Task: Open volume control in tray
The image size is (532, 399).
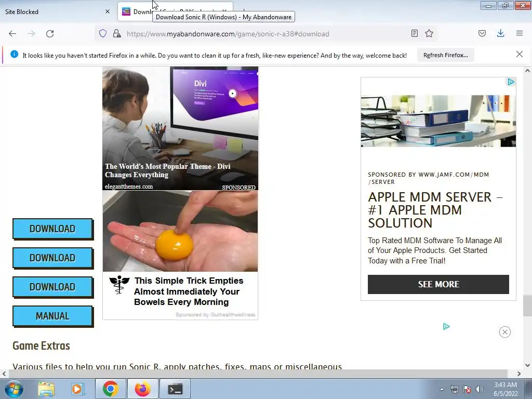Action: point(480,389)
